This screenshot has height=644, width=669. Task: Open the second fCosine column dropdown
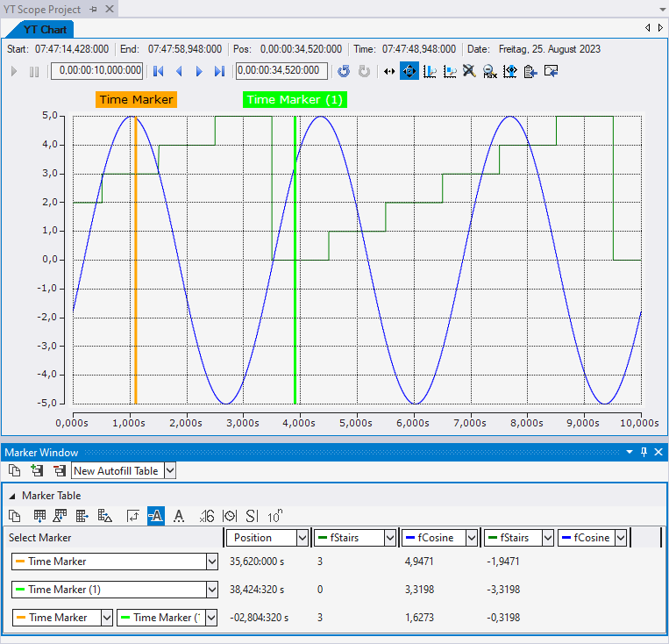click(x=621, y=538)
